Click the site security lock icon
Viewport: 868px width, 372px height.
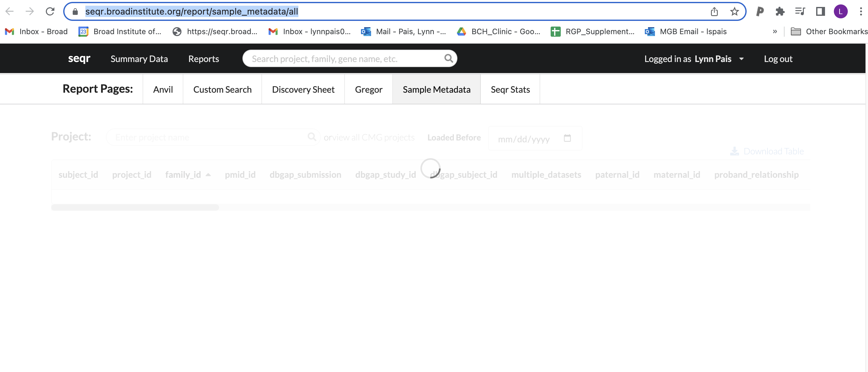(75, 11)
